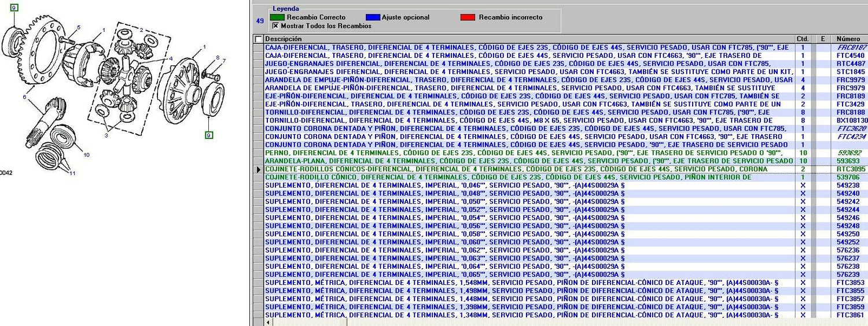Viewport: 868px width, 326px height.
Task: Click callout number 9 at diagram bottom-right
Action: (x=208, y=135)
